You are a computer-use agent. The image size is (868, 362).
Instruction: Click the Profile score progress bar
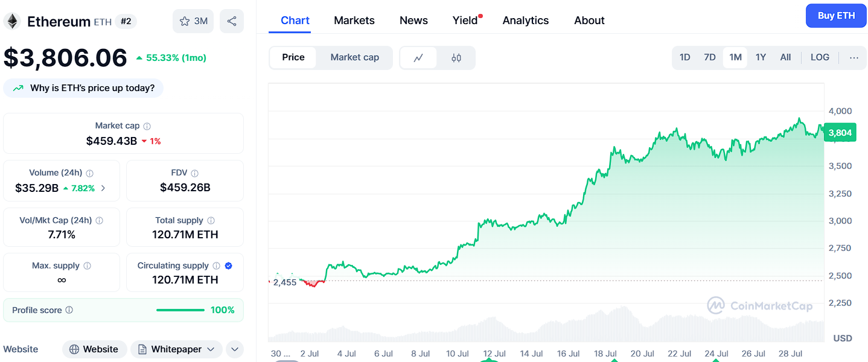180,310
